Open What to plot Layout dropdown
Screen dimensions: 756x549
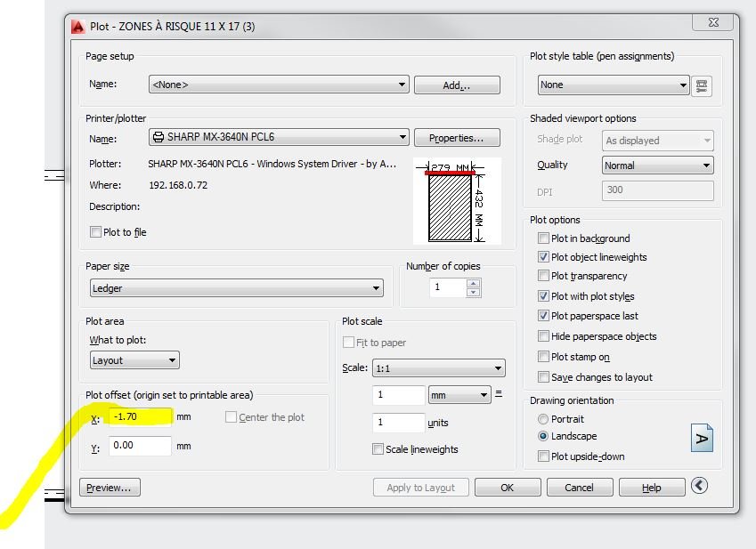pos(134,360)
